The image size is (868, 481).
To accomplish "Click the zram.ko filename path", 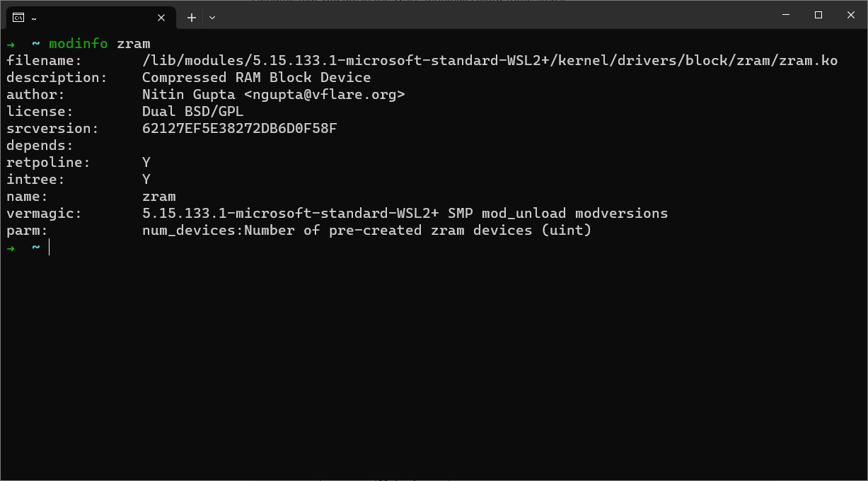I will [x=490, y=61].
